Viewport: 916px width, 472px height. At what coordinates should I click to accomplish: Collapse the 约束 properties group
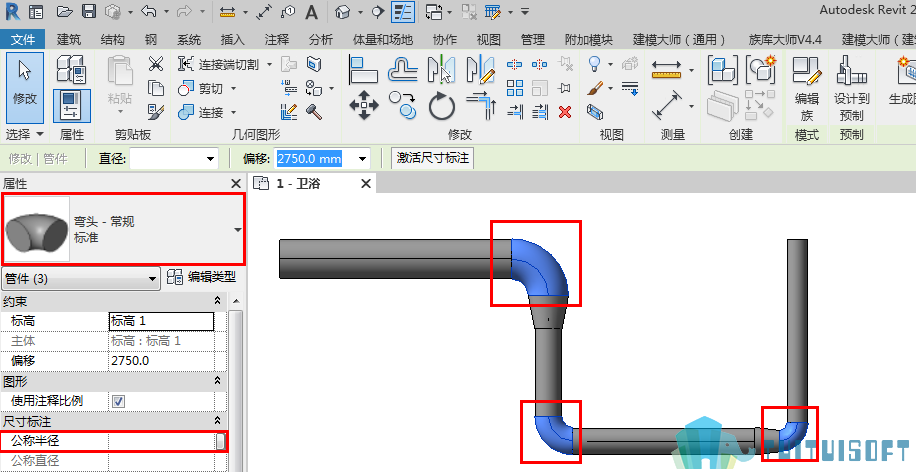(217, 300)
